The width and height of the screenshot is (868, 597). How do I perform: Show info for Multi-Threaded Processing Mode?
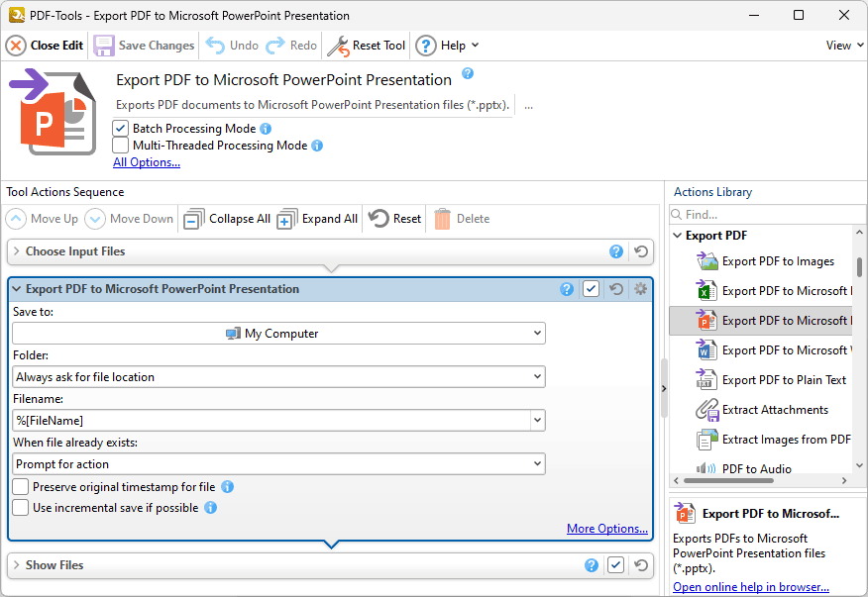[x=317, y=146]
